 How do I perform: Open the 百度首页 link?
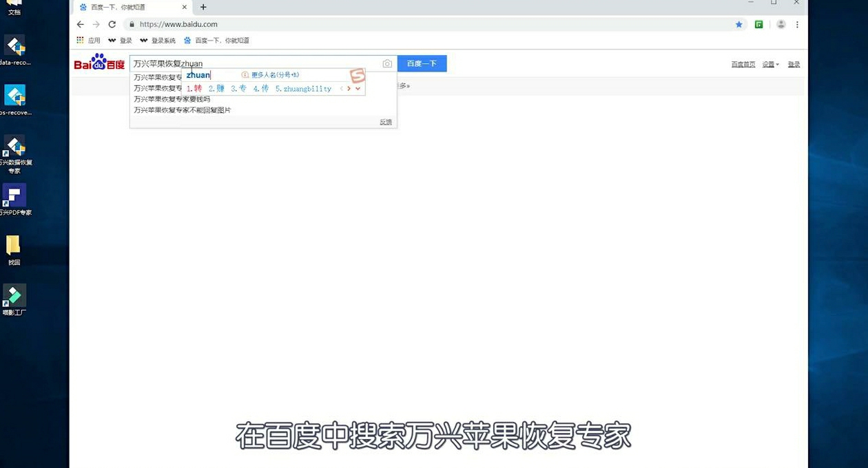[x=743, y=64]
